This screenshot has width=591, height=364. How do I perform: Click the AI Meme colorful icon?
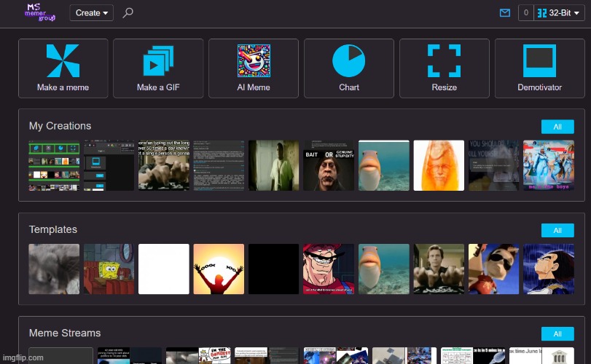[x=254, y=60]
